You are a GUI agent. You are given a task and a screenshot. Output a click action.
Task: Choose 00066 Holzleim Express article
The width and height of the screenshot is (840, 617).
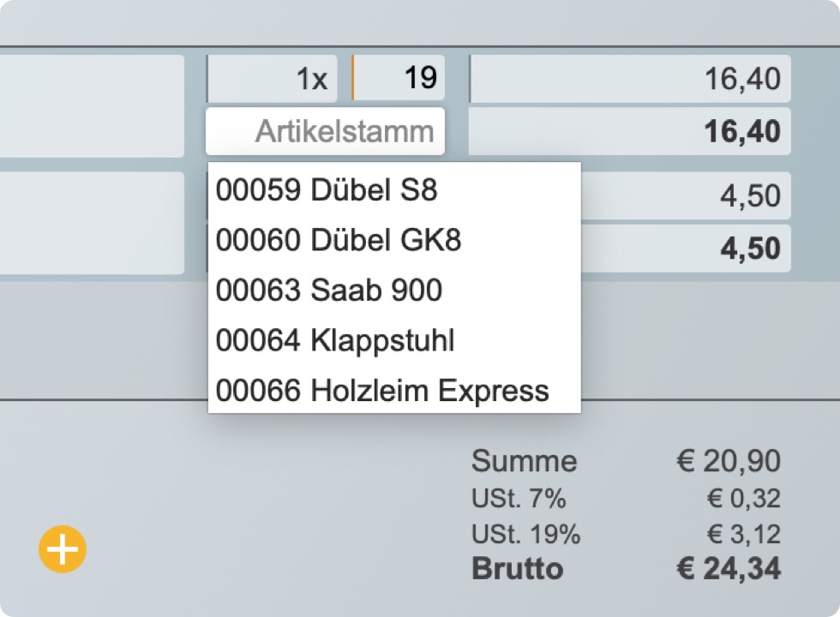pyautogui.click(x=381, y=391)
